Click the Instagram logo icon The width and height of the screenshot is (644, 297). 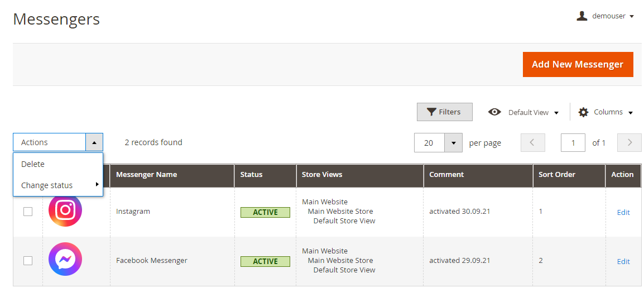point(65,210)
